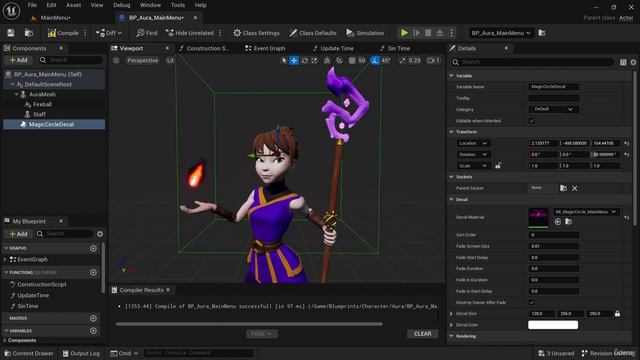Add a new macro with plus icon
This screenshot has width=640, height=360.
[93, 318]
